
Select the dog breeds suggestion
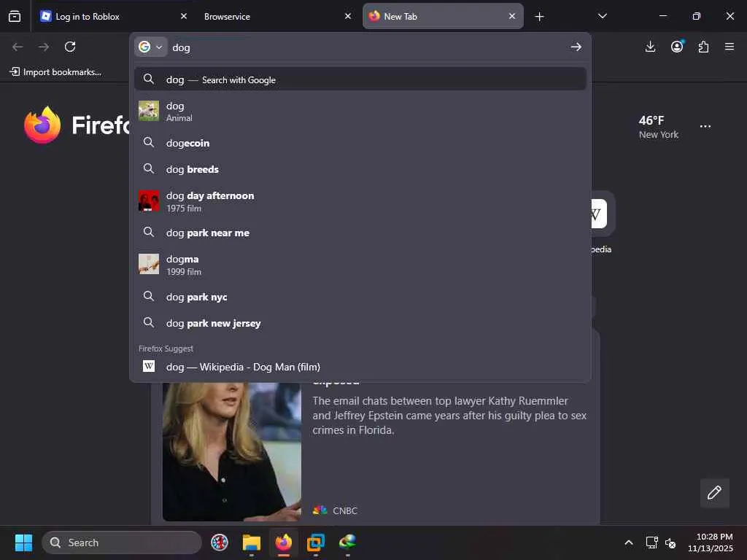(360, 169)
